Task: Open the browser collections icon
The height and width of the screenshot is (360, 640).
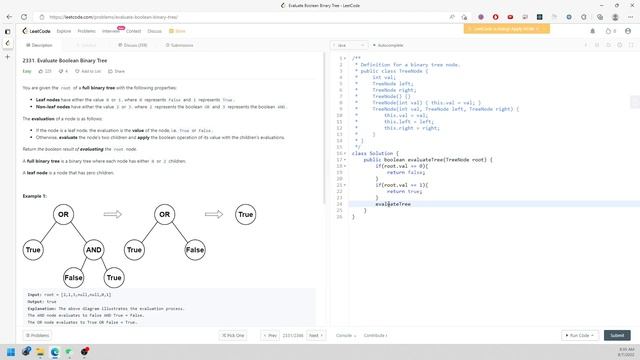Action: [x=600, y=17]
